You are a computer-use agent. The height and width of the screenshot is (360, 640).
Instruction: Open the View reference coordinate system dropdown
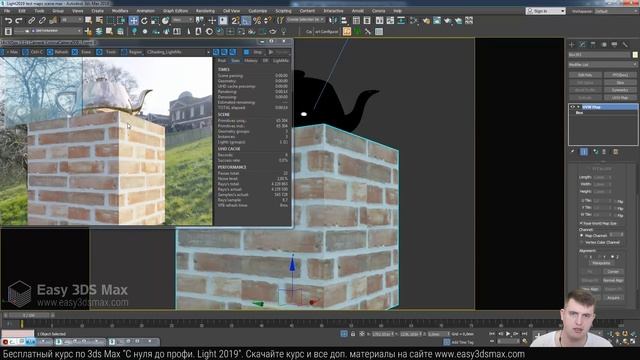(182, 20)
